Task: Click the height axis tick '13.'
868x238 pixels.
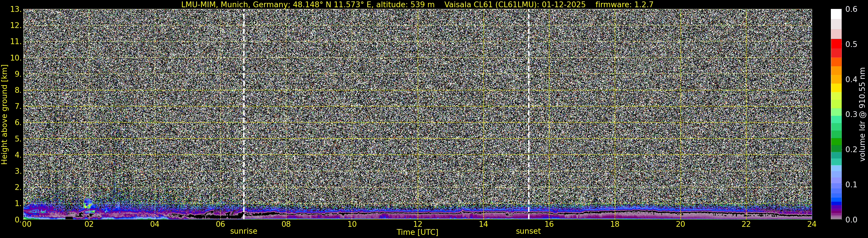Action: [x=16, y=10]
